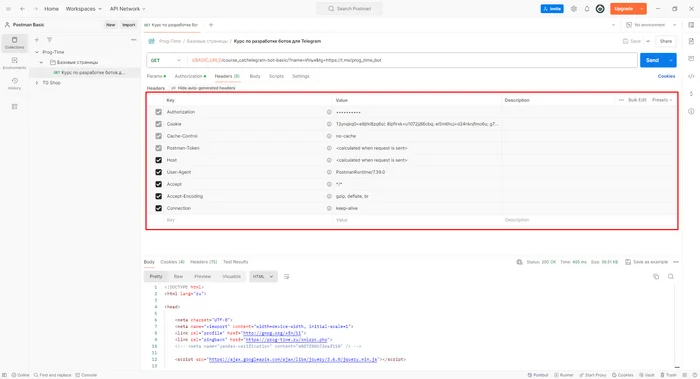Send the request with Send button
Image resolution: width=700 pixels, height=379 pixels.
pos(653,60)
